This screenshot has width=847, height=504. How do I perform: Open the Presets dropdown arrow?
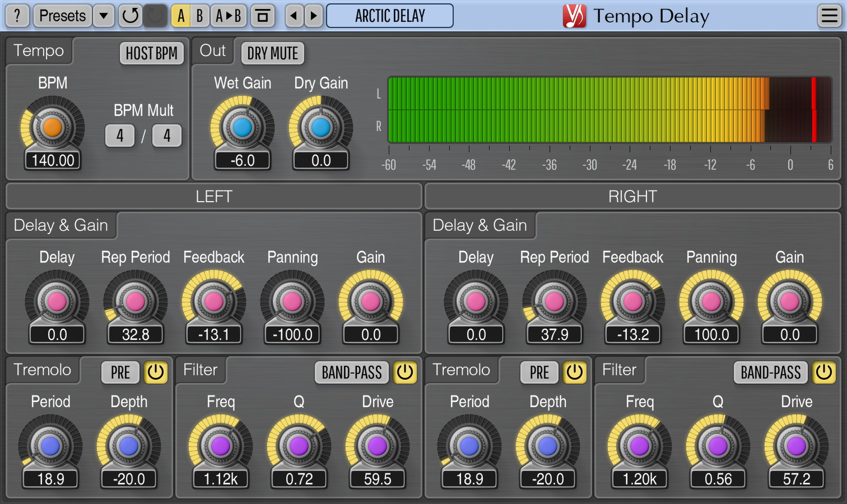(104, 16)
